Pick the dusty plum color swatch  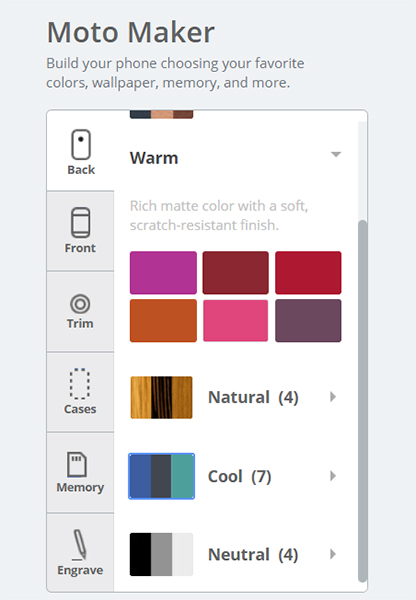(308, 321)
